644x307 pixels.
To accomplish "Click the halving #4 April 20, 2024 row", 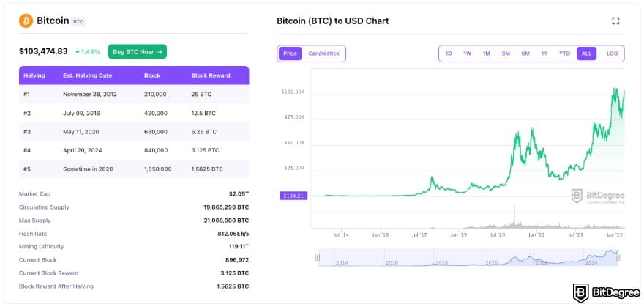I will 134,150.
